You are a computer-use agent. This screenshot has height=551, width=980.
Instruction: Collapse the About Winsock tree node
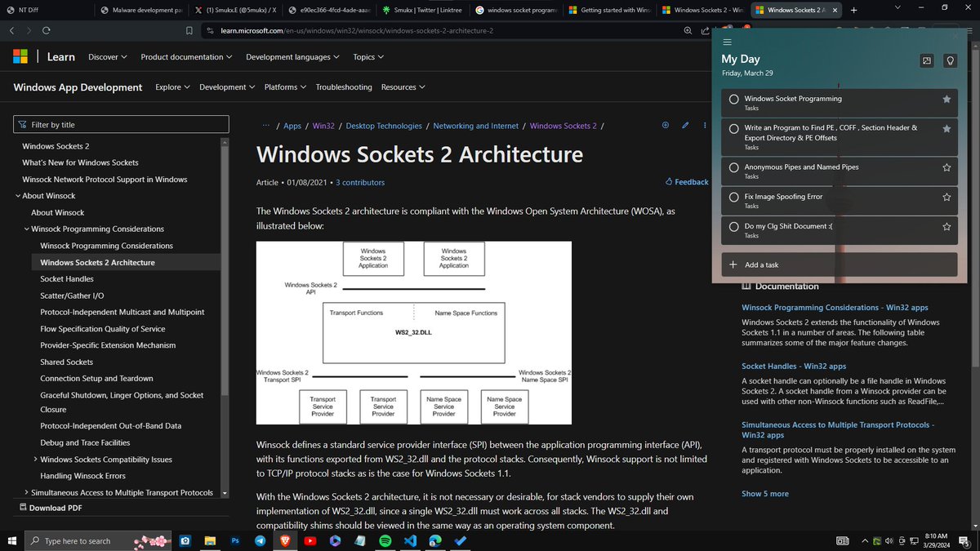18,196
